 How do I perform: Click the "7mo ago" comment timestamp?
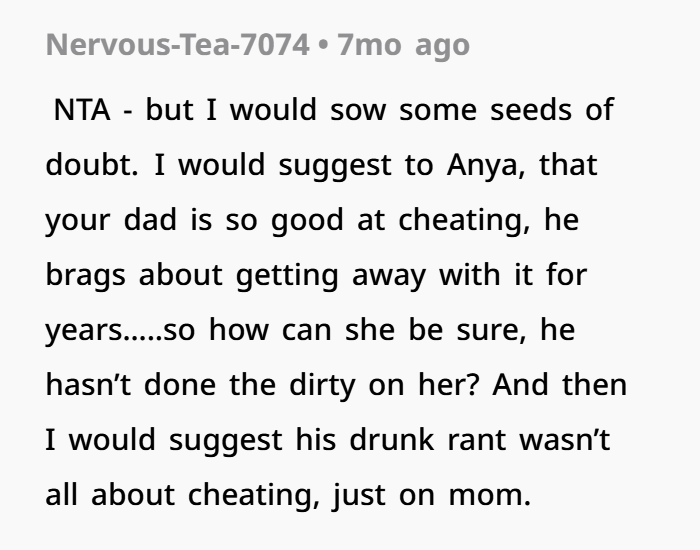tap(403, 46)
